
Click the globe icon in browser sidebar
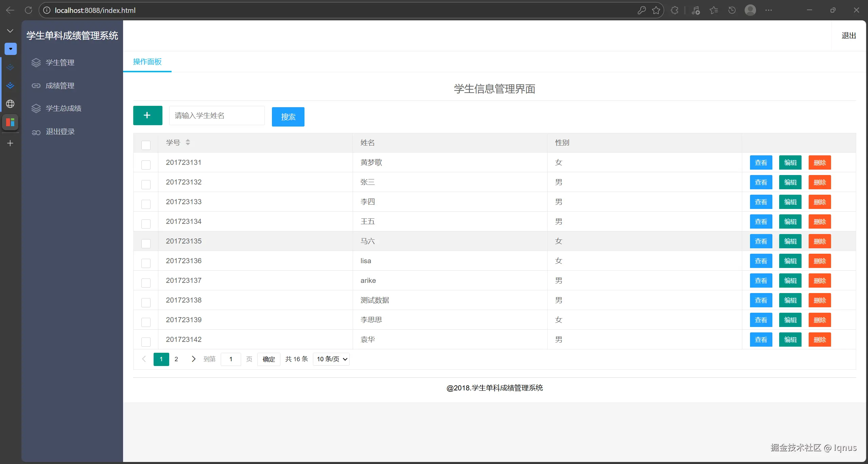pyautogui.click(x=10, y=104)
